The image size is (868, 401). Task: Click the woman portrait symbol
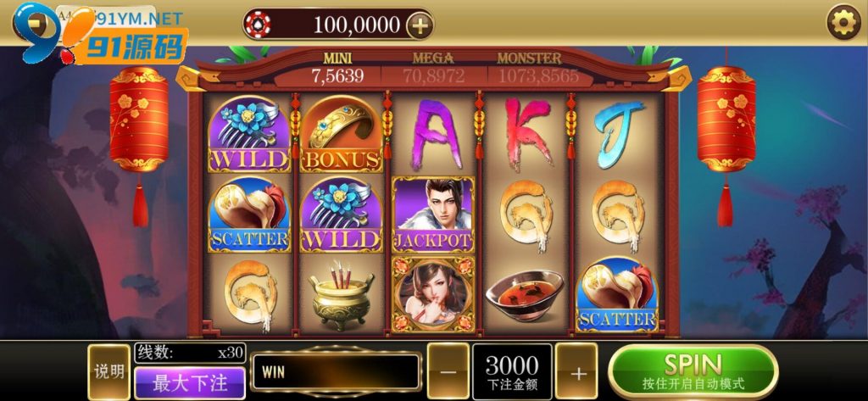click(433, 295)
